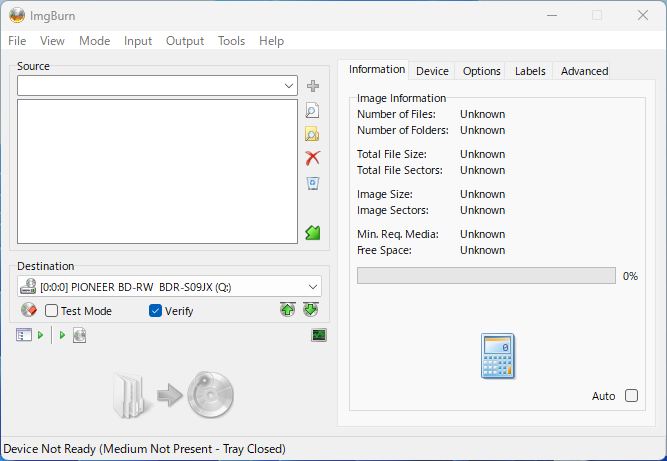667x461 pixels.
Task: Click the Browse for a file icon
Action: (312, 111)
